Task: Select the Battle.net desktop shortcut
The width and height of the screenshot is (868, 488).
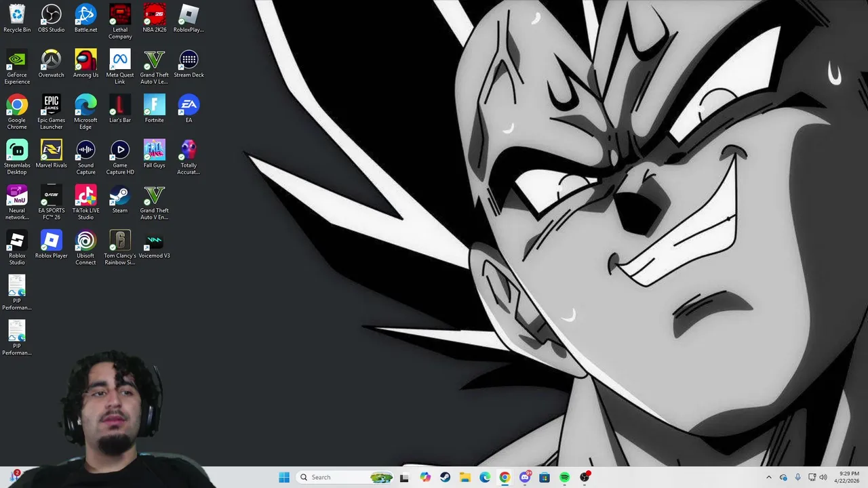Action: coord(85,18)
